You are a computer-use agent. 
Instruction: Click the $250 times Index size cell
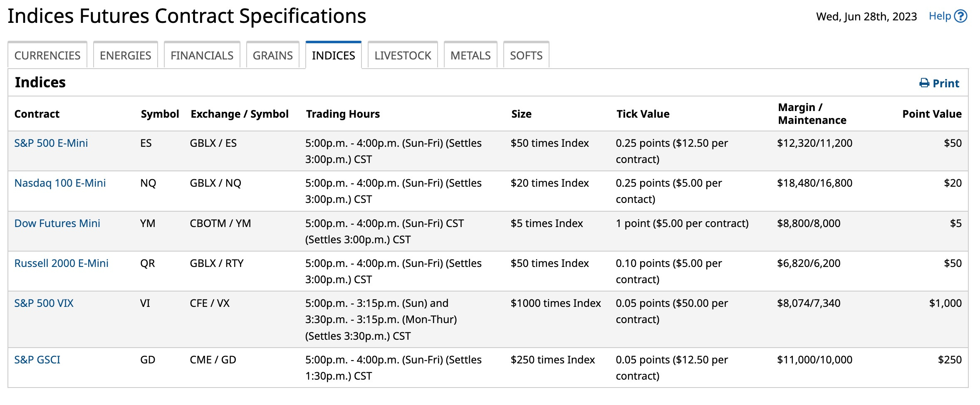click(x=553, y=360)
